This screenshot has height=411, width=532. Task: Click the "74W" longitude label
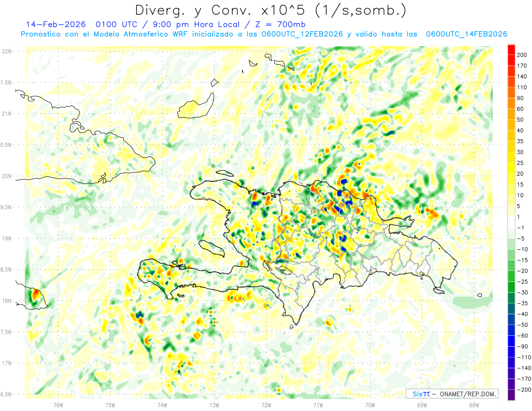pos(162,405)
